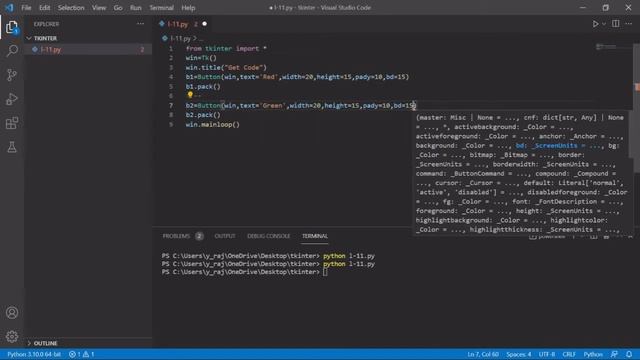Screen dimensions: 640x360
Task: Open the Search view in activity bar
Action: [x=12, y=51]
